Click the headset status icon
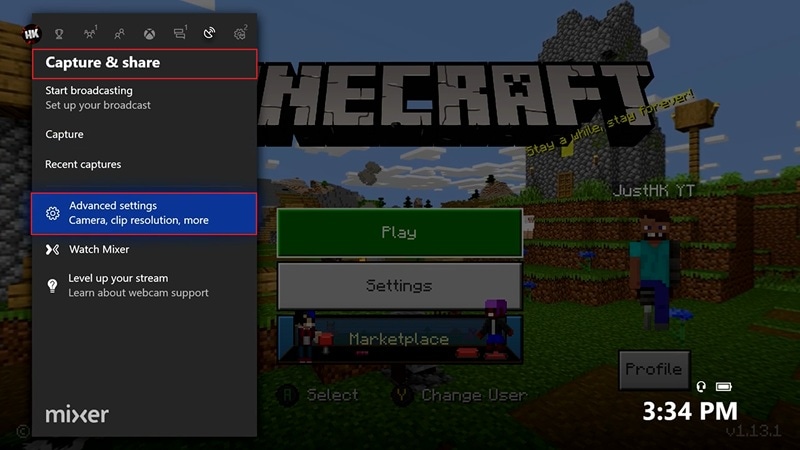Image resolution: width=800 pixels, height=450 pixels. coord(701,387)
